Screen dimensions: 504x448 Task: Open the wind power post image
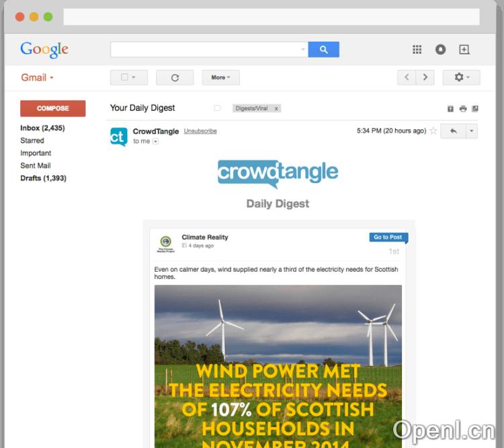(x=278, y=366)
